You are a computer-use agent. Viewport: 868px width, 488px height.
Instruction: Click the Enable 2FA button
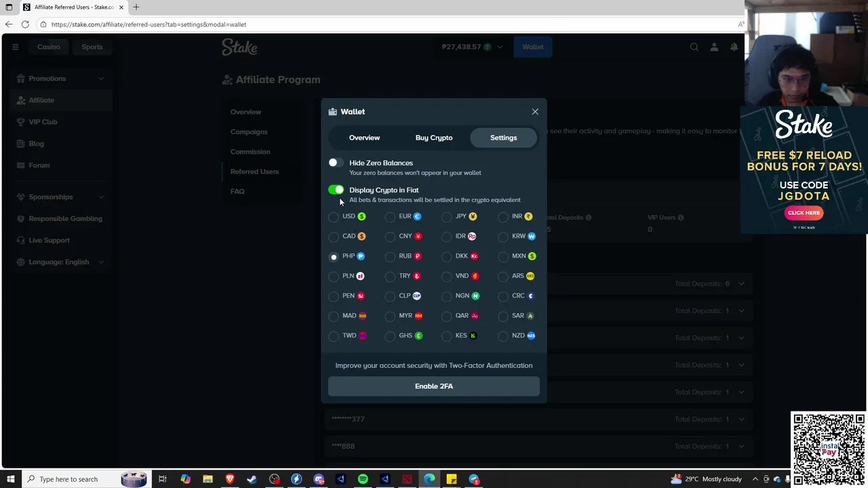pyautogui.click(x=434, y=386)
